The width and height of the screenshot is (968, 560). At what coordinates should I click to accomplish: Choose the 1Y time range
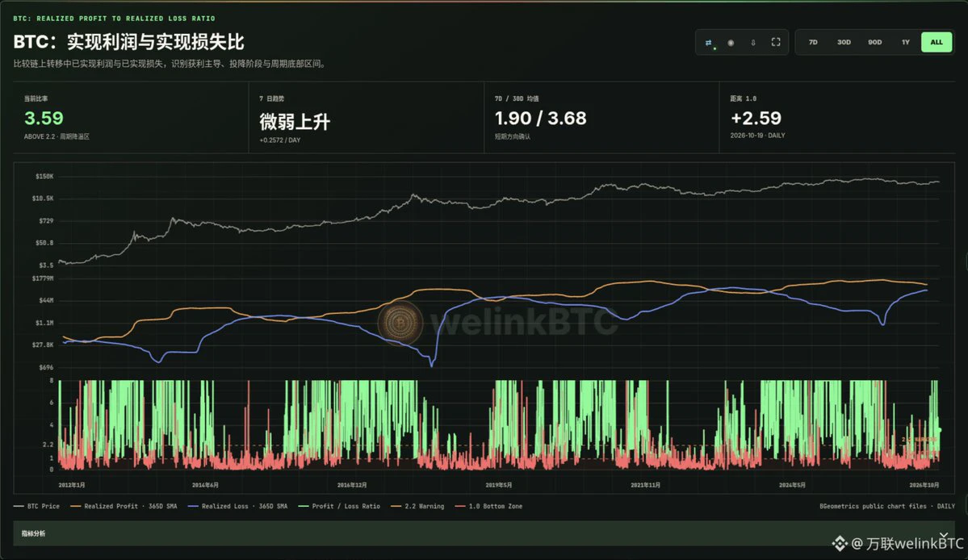(906, 43)
